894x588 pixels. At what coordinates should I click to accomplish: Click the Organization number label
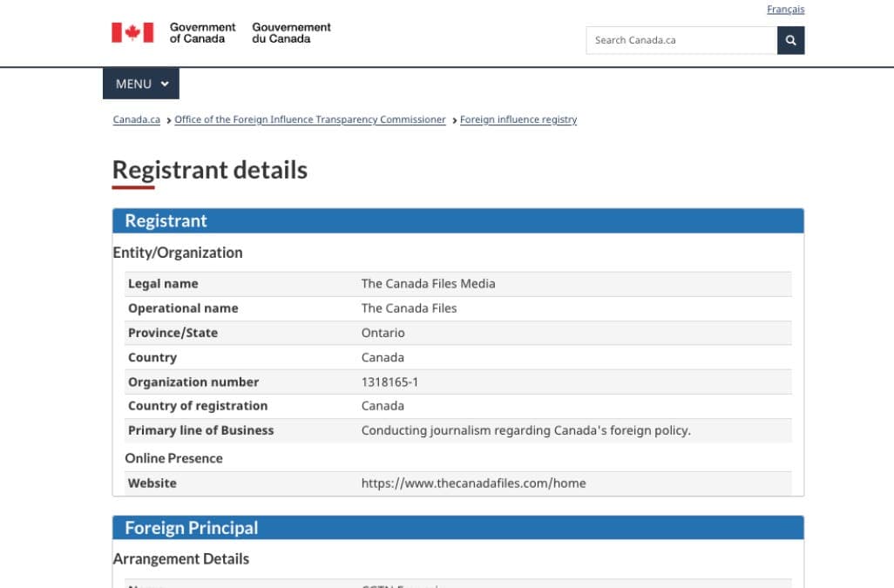[x=193, y=382]
